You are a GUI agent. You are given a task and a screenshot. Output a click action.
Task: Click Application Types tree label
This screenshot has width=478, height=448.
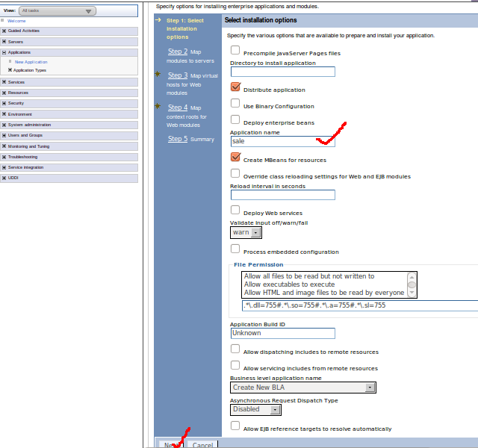30,70
